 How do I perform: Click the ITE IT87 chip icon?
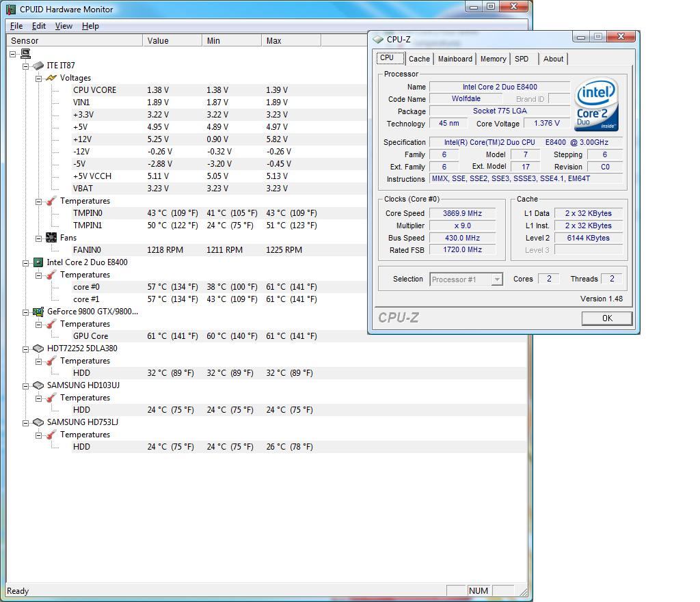point(38,66)
